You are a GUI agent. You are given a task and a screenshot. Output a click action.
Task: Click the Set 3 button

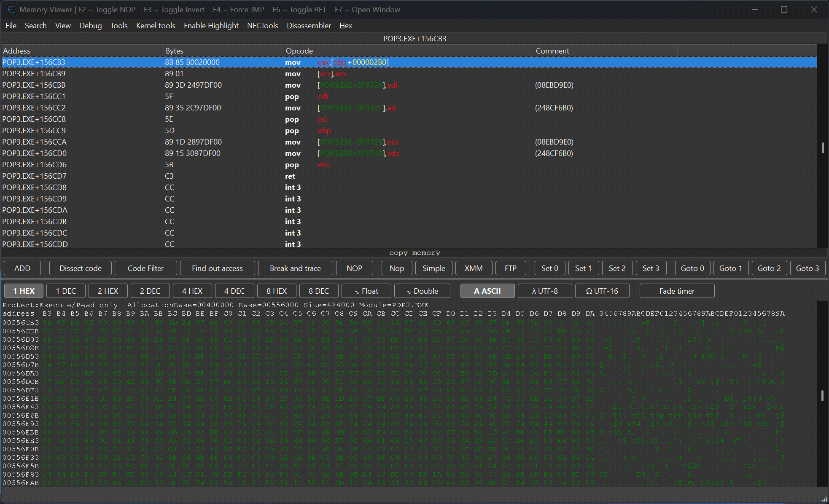tap(651, 268)
